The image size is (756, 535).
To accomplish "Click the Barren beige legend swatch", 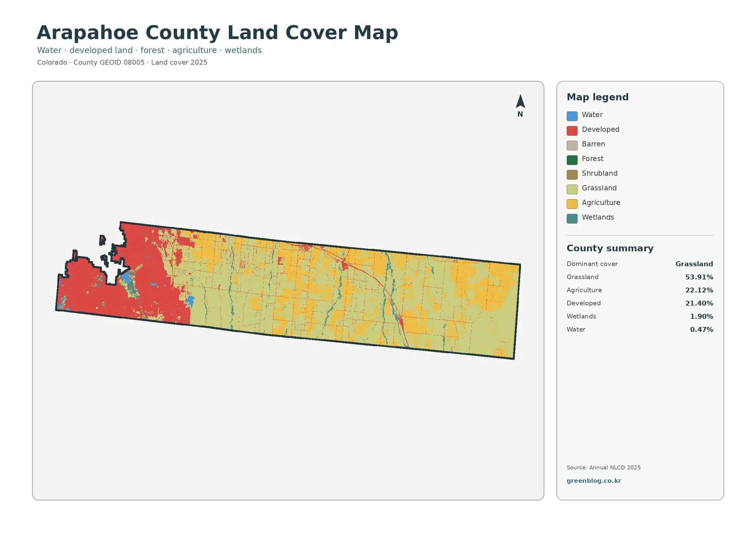I will coord(572,145).
